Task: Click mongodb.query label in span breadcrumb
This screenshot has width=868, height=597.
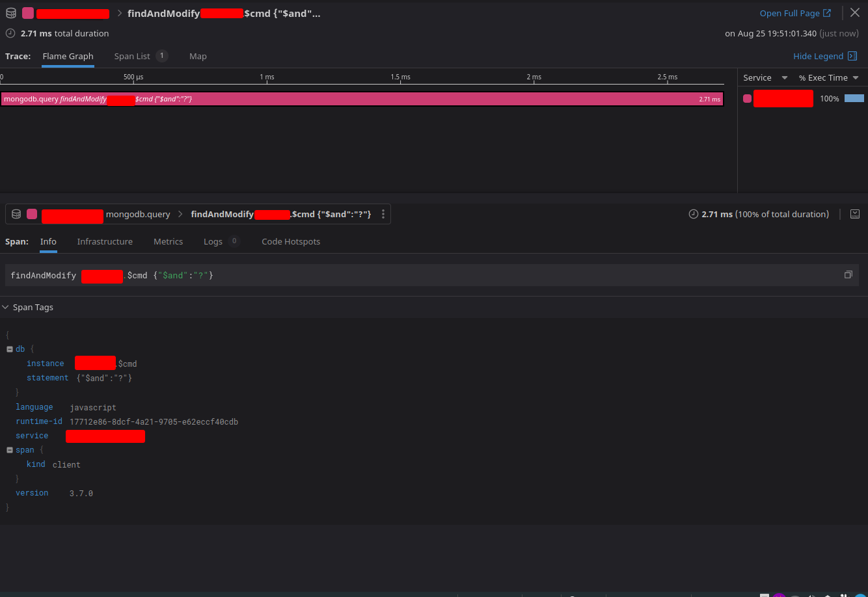Action: (x=138, y=214)
